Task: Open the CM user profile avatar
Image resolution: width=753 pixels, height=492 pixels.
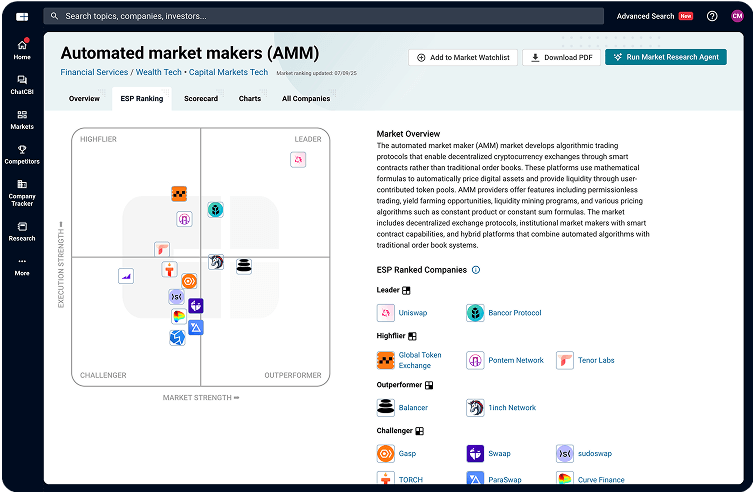Action: point(737,16)
